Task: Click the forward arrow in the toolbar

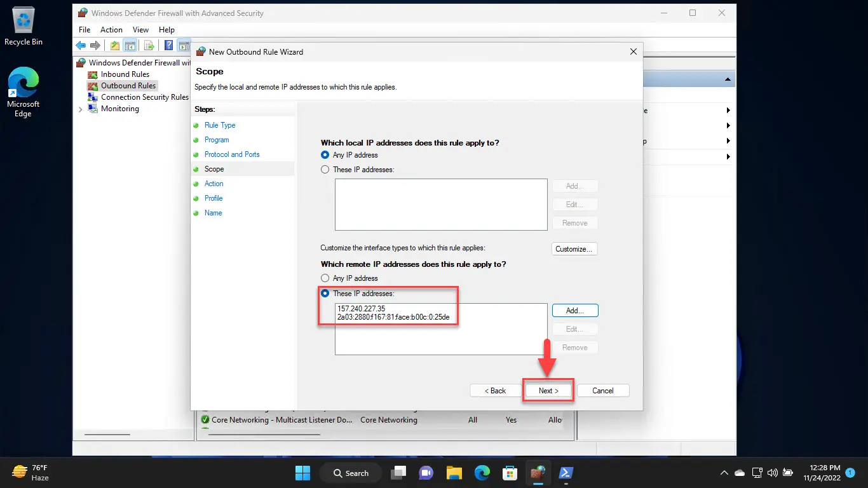Action: [x=95, y=45]
